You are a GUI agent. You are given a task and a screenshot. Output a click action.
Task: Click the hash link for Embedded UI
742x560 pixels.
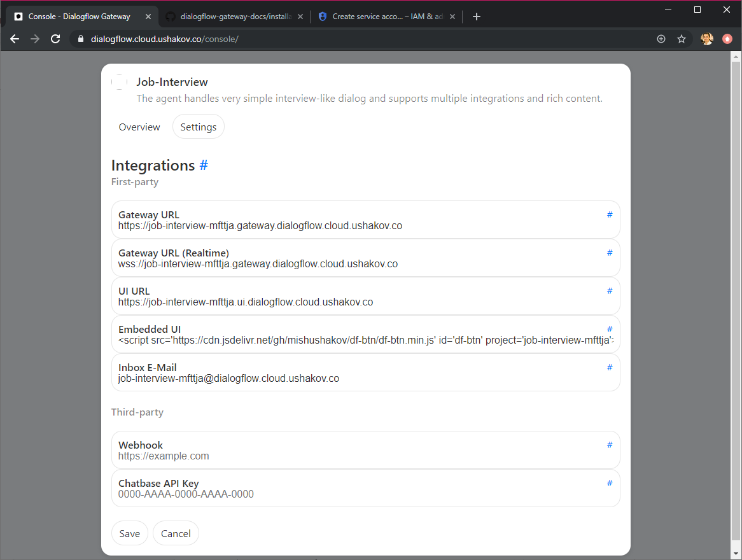pos(610,329)
